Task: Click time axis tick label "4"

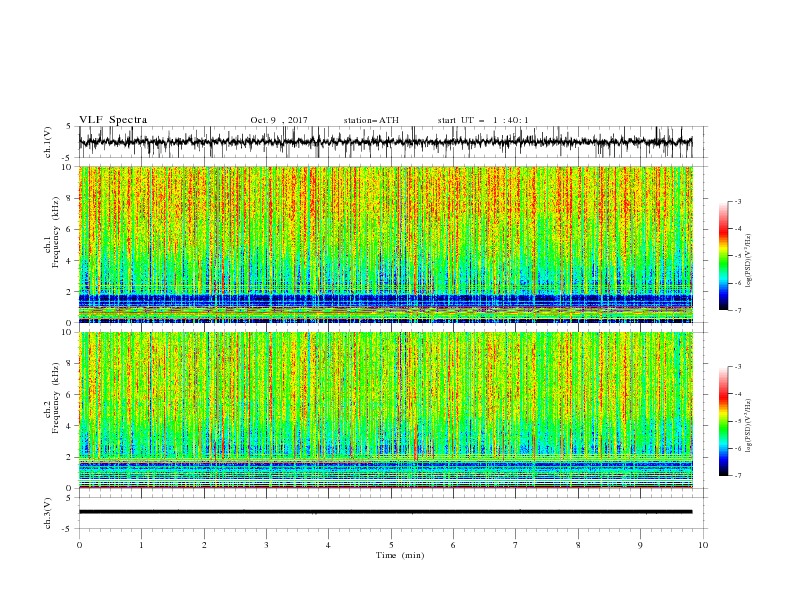Action: click(329, 545)
